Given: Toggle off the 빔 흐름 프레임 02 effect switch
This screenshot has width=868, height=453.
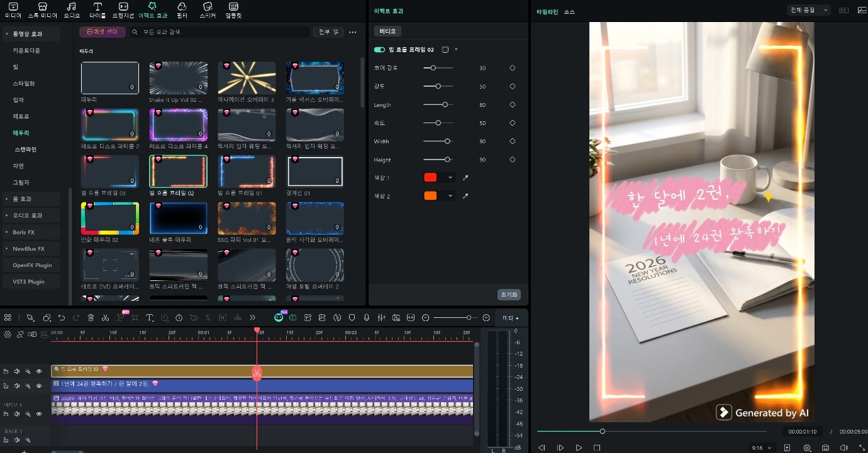Looking at the screenshot, I should [379, 50].
